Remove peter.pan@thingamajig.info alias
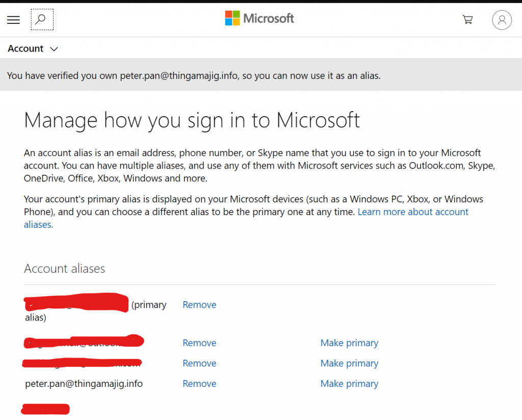 tap(199, 384)
